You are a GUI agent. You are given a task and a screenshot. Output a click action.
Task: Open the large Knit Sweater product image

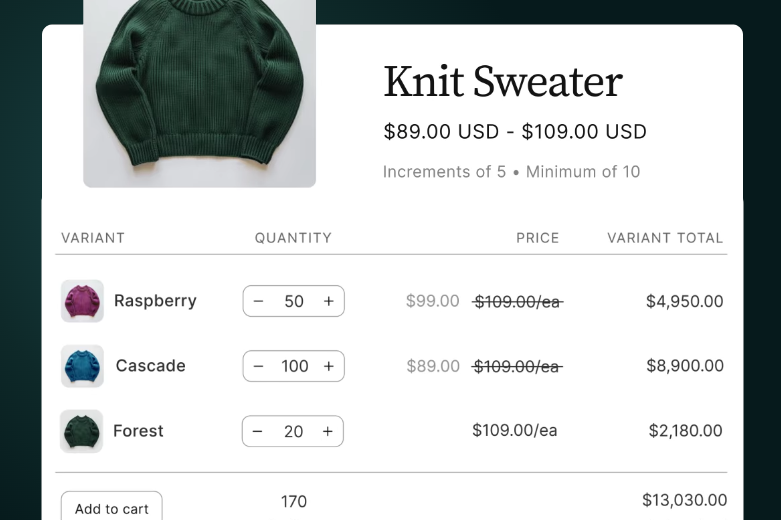(199, 90)
